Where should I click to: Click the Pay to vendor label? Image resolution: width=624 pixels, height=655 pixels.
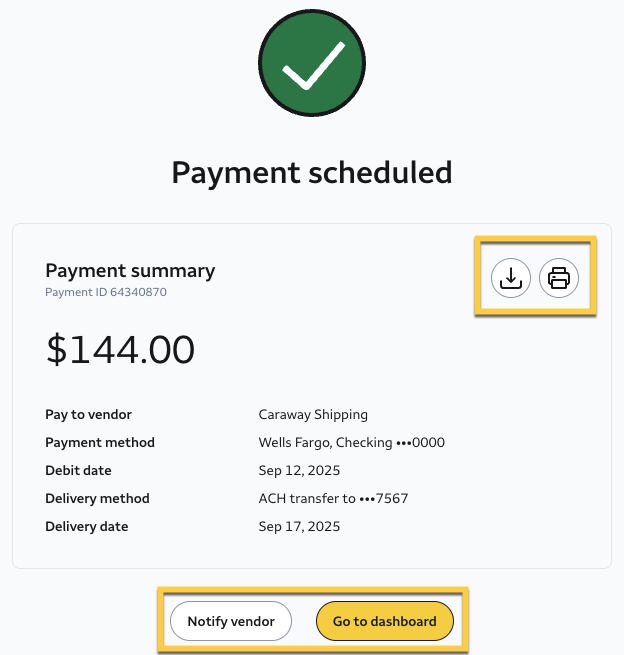[88, 414]
